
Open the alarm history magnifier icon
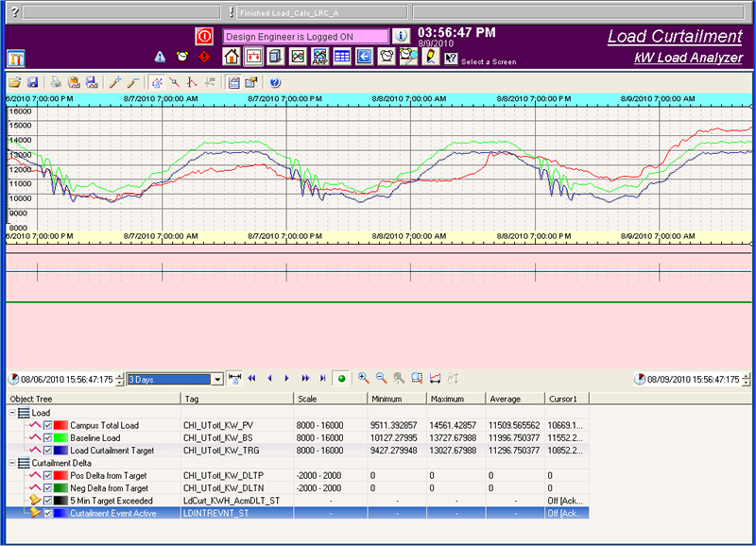(x=406, y=57)
